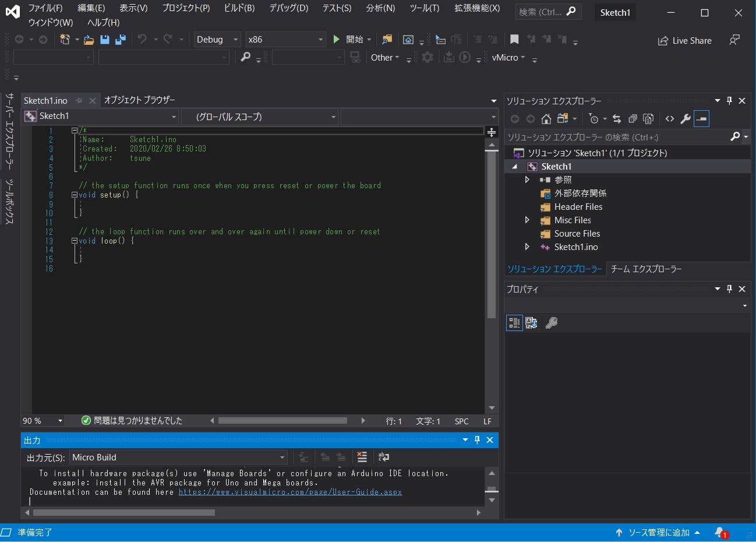Clear all text in the output window

pos(362,457)
